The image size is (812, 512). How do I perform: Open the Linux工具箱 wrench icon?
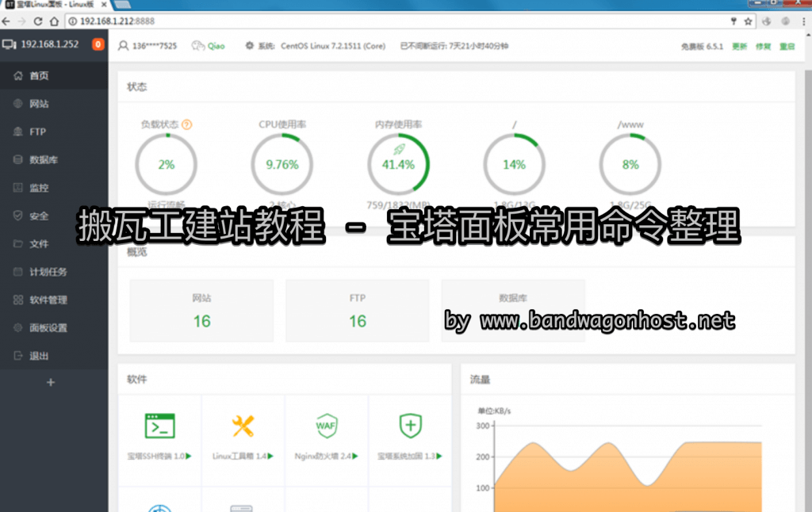click(243, 426)
